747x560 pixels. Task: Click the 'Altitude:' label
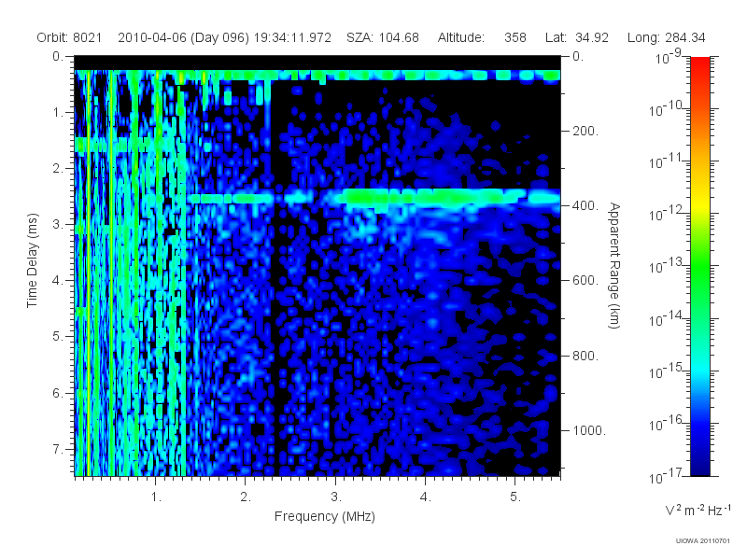460,37
